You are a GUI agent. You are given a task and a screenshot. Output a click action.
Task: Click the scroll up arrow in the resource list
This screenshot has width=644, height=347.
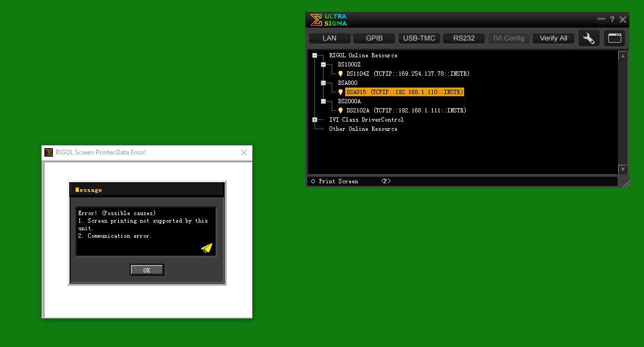click(622, 56)
